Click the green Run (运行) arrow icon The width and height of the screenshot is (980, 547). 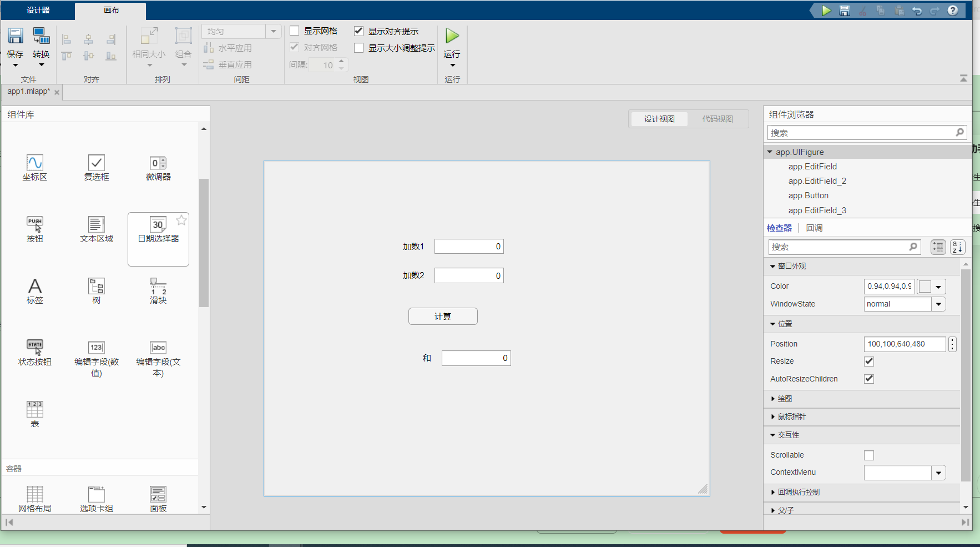pyautogui.click(x=452, y=36)
